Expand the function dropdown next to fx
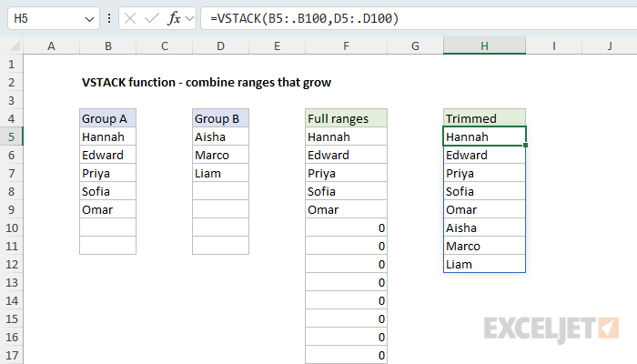The image size is (637, 364). click(189, 18)
